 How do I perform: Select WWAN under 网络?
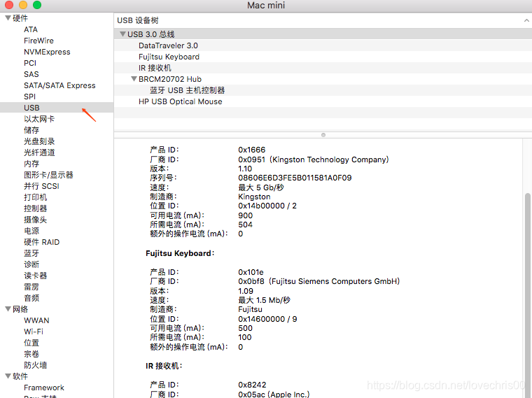point(36,320)
